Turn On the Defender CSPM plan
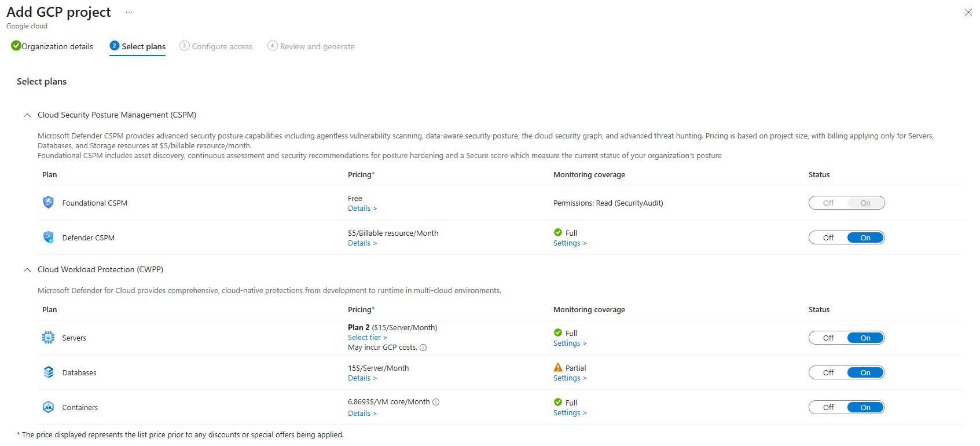This screenshot has height=446, width=980. pos(865,237)
